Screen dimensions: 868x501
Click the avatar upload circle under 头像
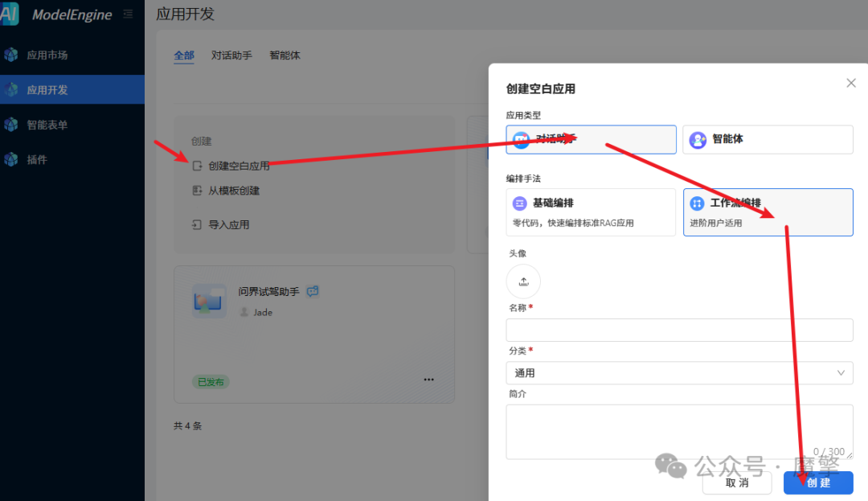[x=523, y=281]
